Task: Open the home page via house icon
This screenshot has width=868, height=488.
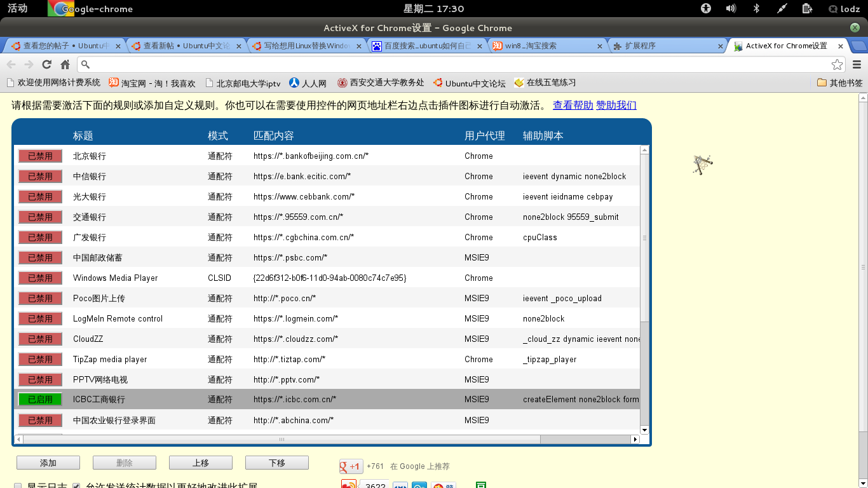Action: [65, 64]
